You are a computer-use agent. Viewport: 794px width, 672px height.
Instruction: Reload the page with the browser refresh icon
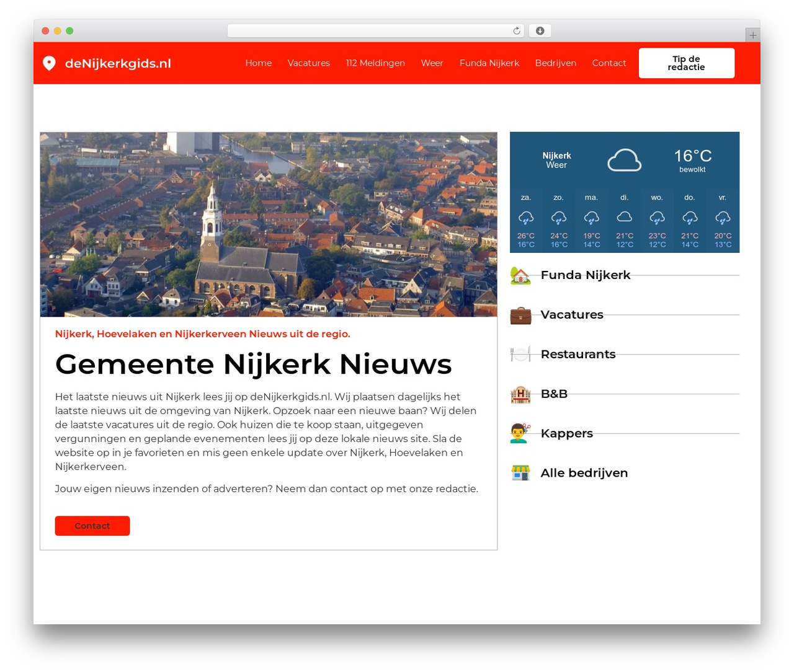pos(517,31)
